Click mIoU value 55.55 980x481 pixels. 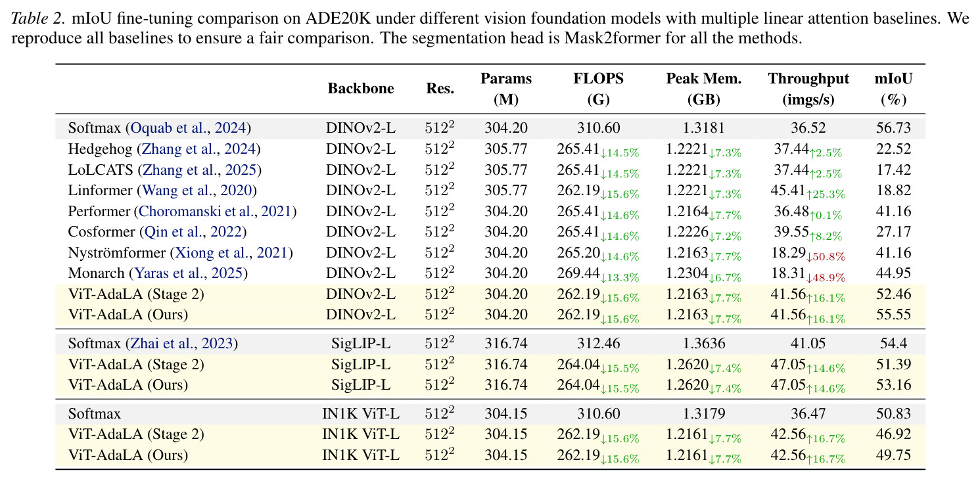tap(893, 315)
